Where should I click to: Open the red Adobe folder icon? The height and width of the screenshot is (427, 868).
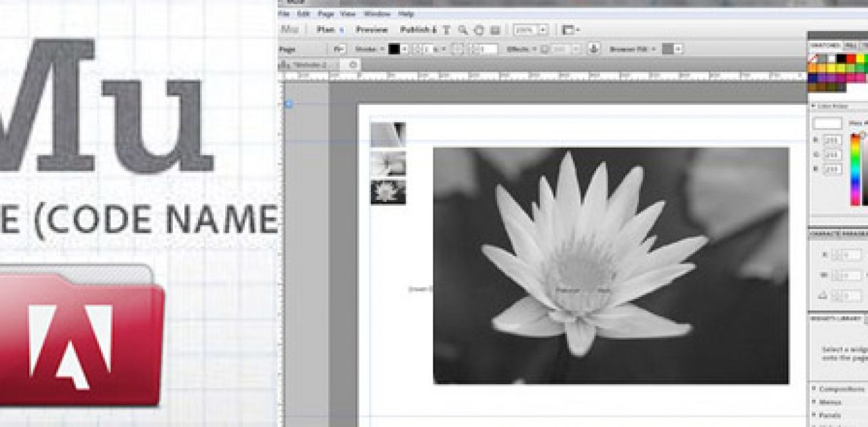(x=81, y=335)
